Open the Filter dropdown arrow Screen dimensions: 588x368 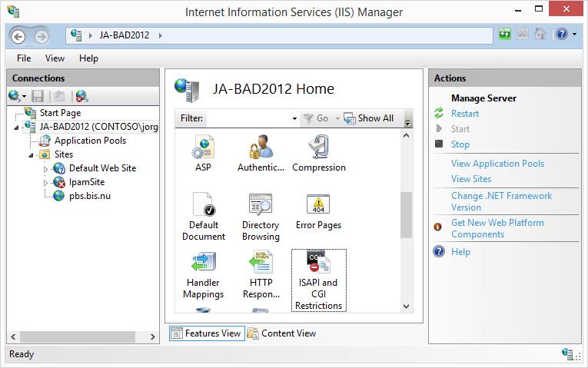click(294, 119)
